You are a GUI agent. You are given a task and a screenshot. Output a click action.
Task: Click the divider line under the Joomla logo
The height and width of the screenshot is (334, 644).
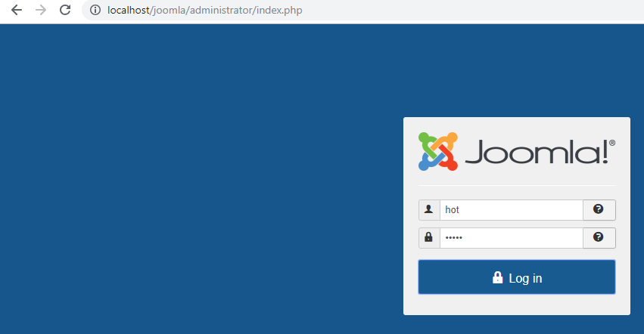point(516,185)
